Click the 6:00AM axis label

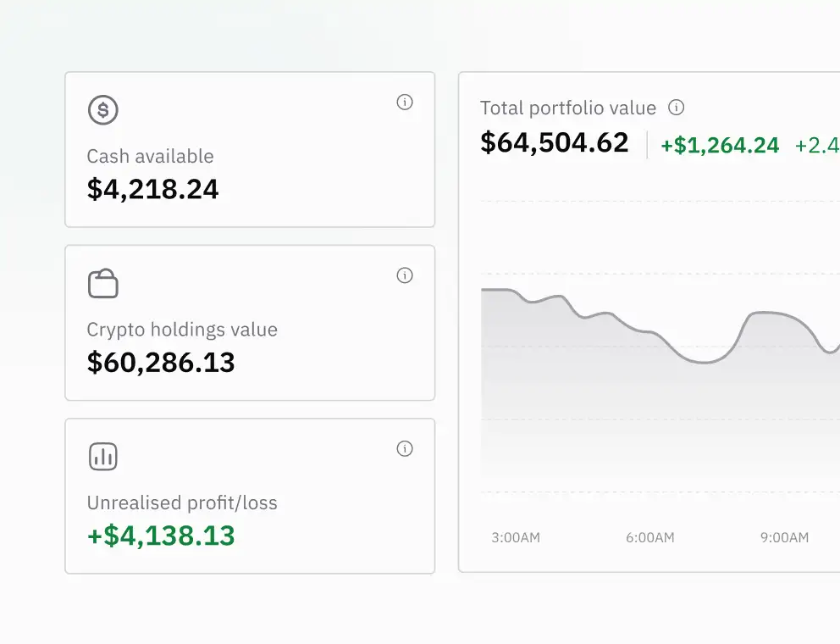point(649,537)
